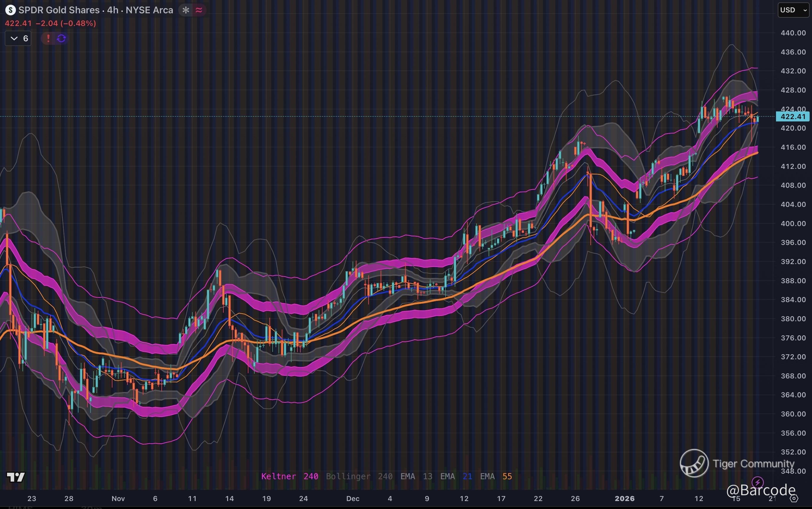Click the pink wavy lines icon

[x=199, y=10]
